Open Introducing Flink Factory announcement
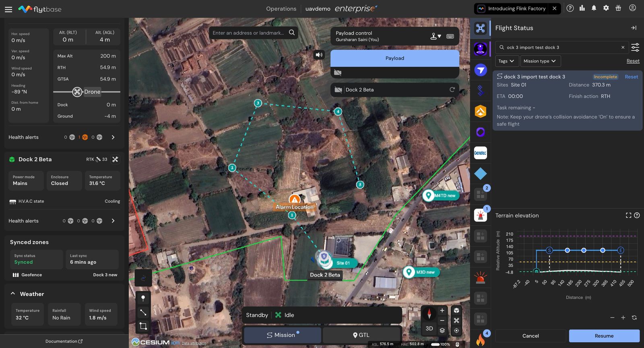Screen dimensions: 644x348 click(512, 8)
